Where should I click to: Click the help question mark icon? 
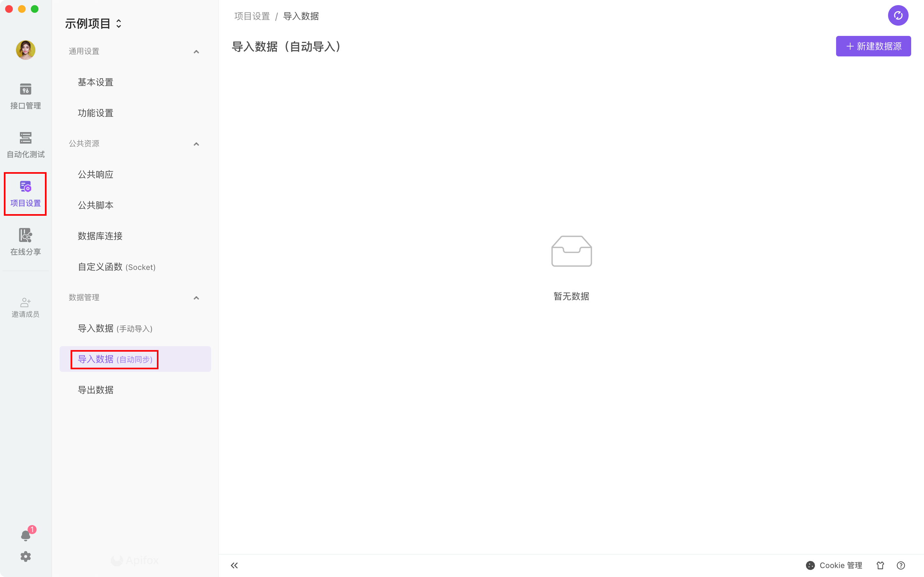coord(901,565)
